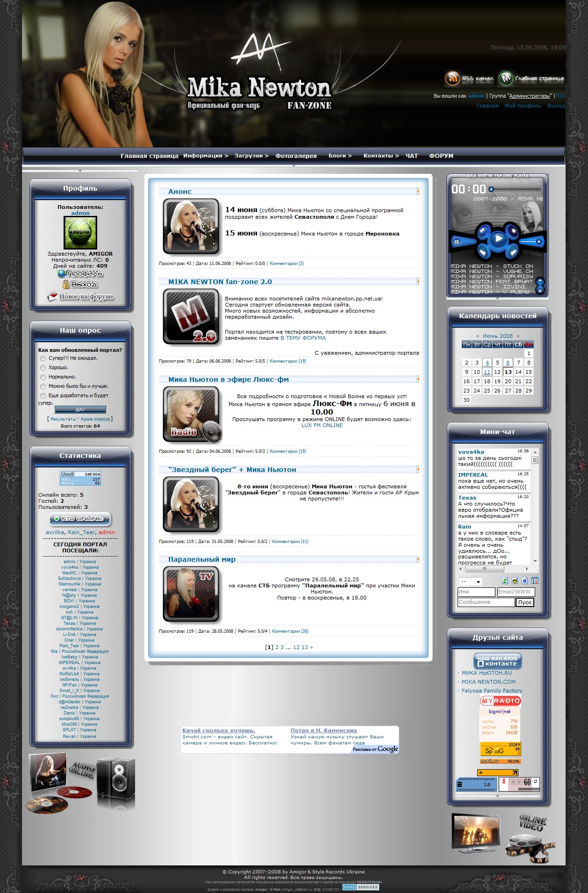Select poll option Еще доработать и будет супер
The image size is (588, 893).
[43, 396]
